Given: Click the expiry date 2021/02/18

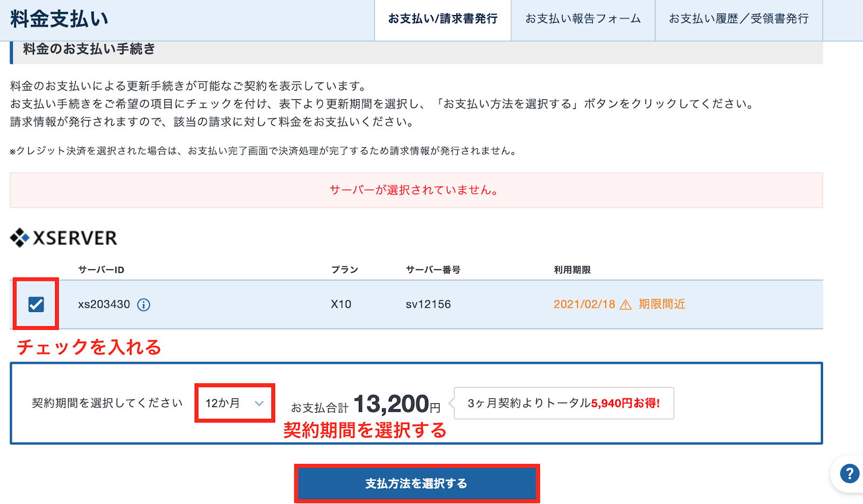Looking at the screenshot, I should click(584, 305).
